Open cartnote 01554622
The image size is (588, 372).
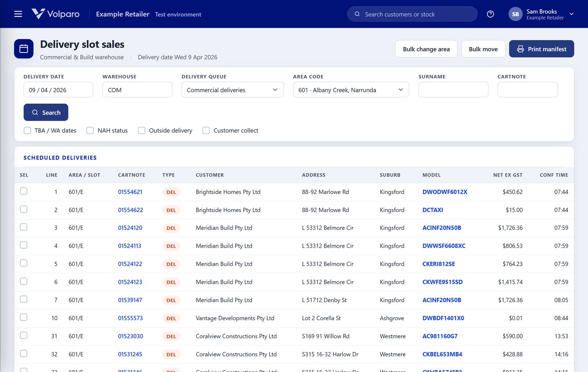[130, 210]
